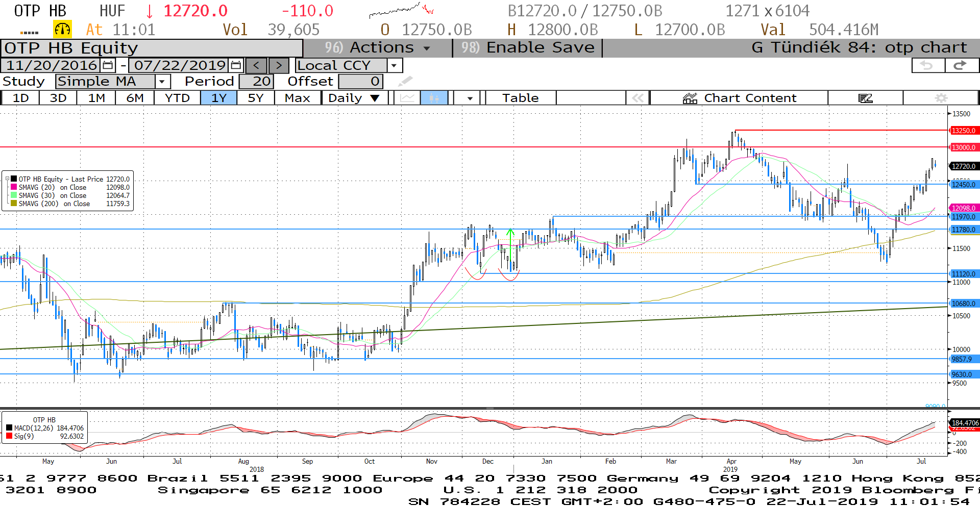
Task: Click the redo arrow button
Action: (x=962, y=65)
